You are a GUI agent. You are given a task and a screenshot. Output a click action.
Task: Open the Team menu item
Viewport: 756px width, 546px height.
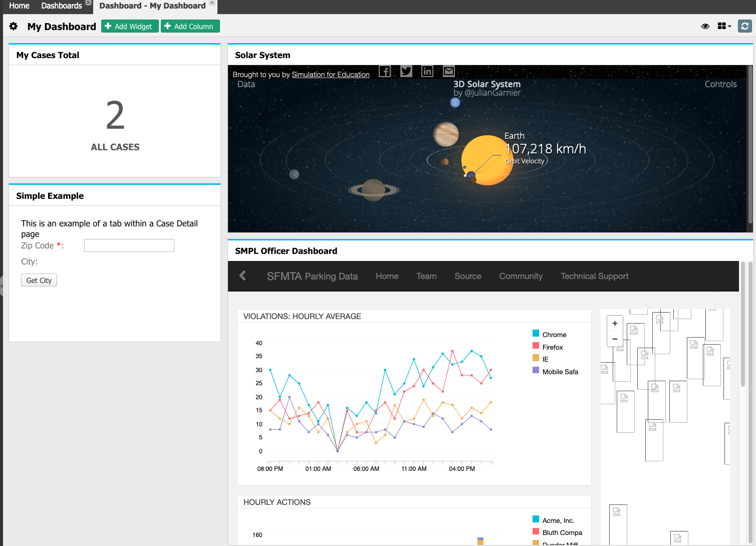point(426,276)
